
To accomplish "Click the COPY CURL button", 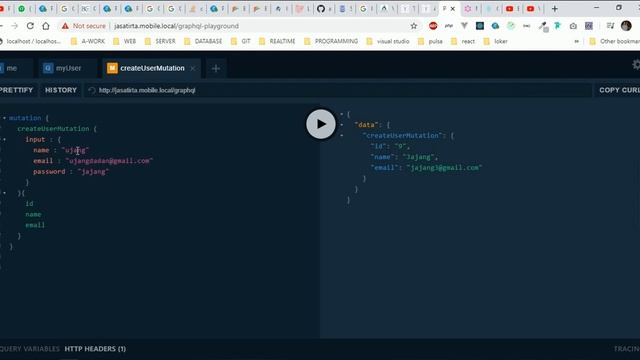I will pos(619,90).
